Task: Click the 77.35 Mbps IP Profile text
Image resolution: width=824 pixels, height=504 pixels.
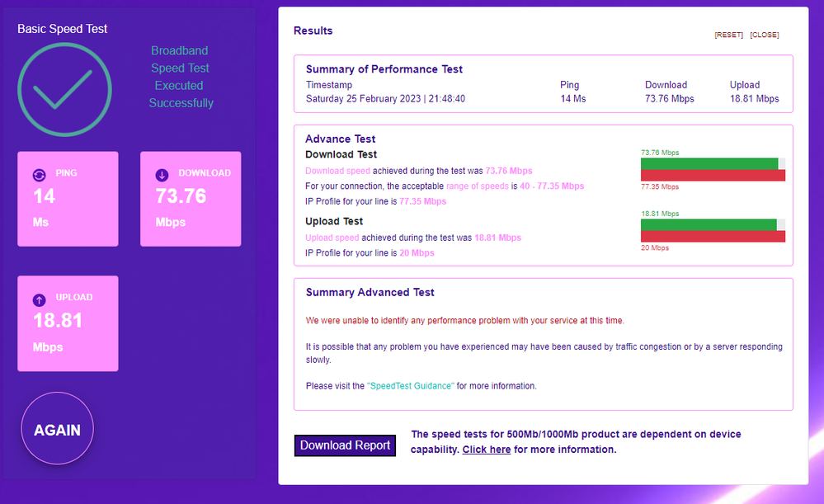Action: [424, 201]
